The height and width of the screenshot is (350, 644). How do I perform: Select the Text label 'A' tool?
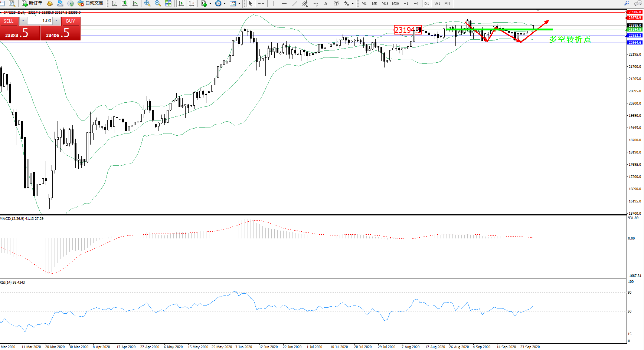[326, 3]
